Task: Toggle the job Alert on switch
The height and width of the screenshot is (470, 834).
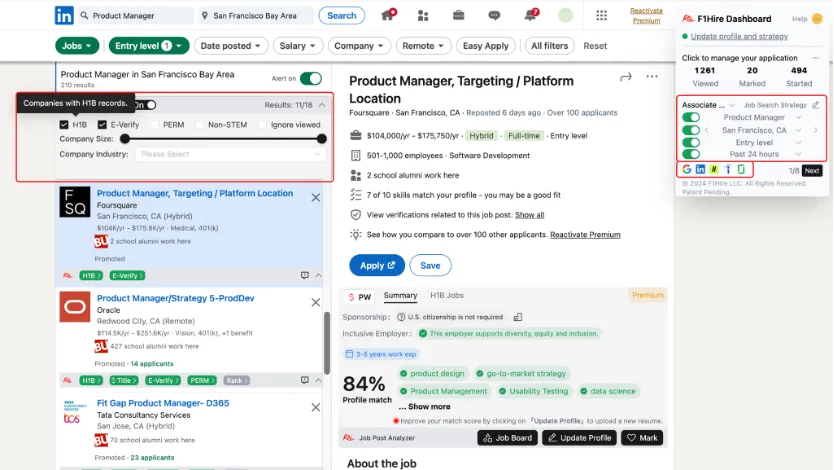Action: (311, 79)
